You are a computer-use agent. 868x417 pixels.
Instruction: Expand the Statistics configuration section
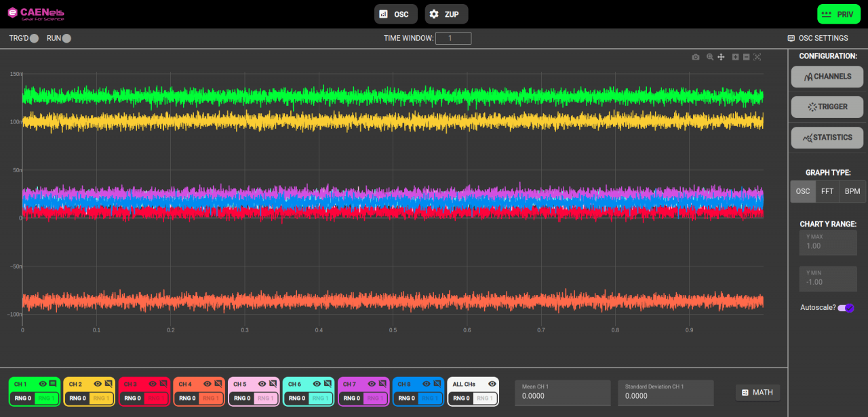(827, 138)
